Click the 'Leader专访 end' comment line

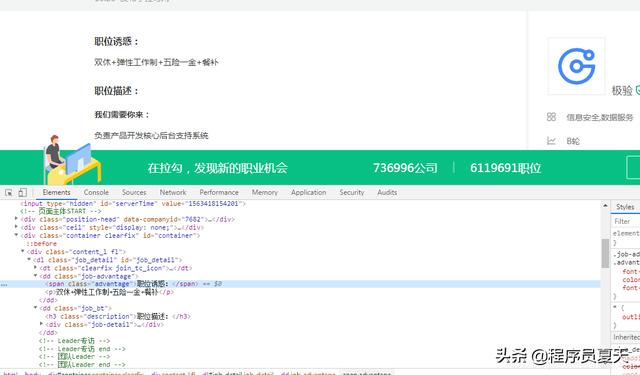click(x=82, y=349)
